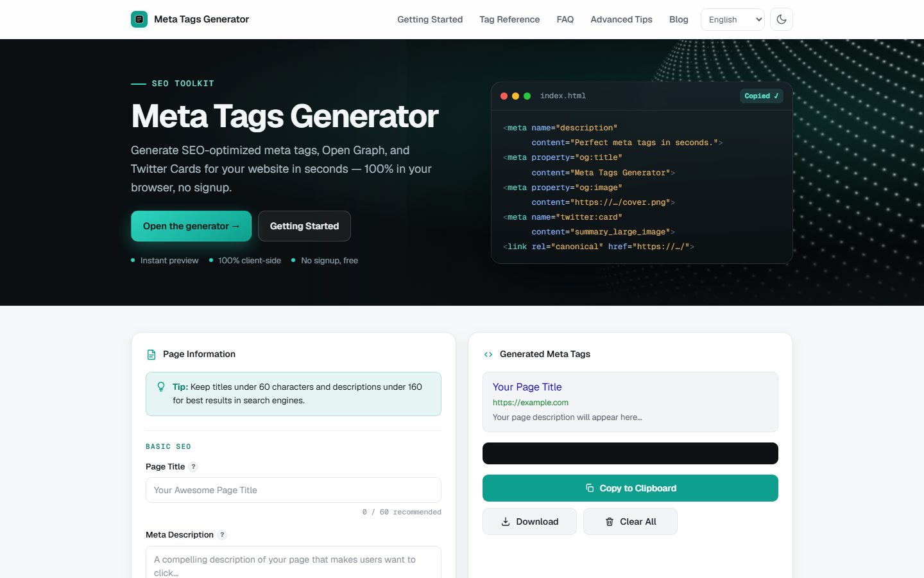Viewport: 924px width, 578px height.
Task: Click the Download button
Action: click(x=529, y=521)
